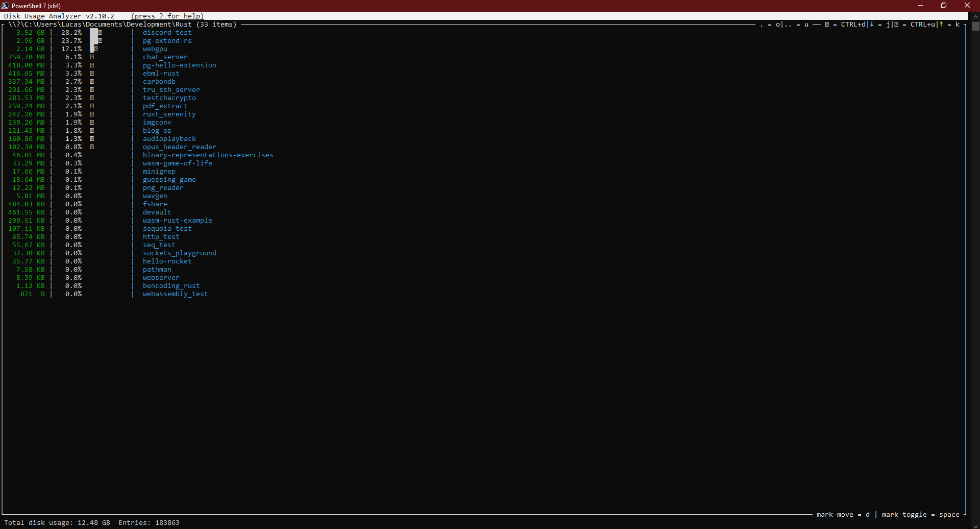980x529 pixels.
Task: Click the Entries: 183863 status text
Action: click(x=149, y=523)
